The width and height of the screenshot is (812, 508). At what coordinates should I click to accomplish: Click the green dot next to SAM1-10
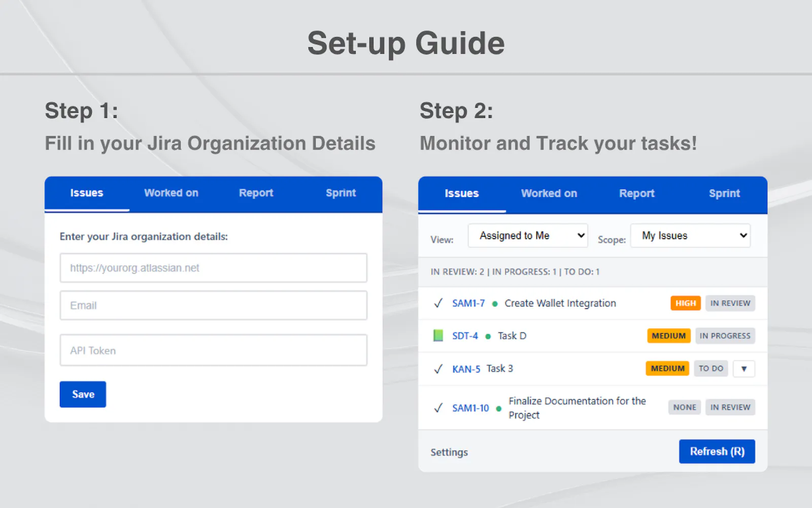pos(499,408)
